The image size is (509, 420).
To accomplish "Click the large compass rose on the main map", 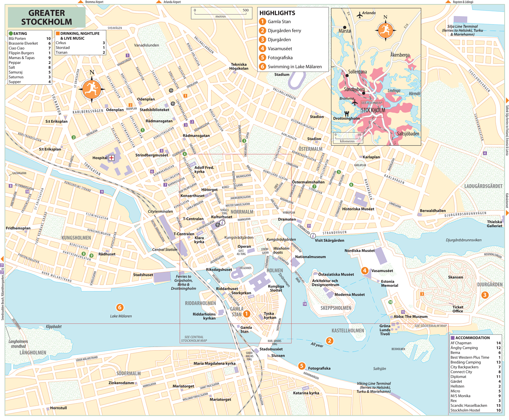I will pos(92,89).
